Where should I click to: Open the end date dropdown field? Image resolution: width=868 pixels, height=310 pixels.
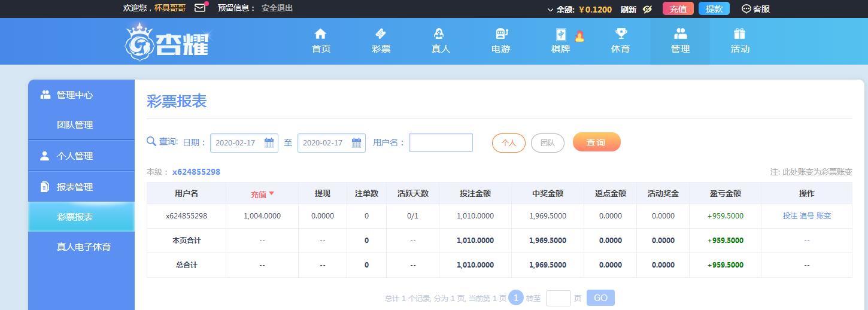point(332,142)
